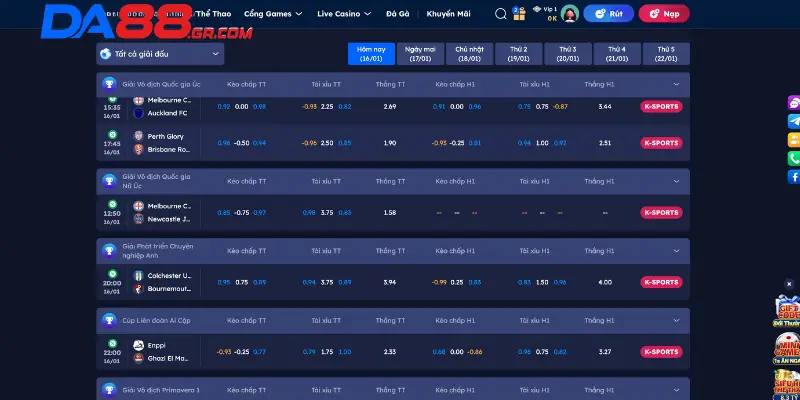
Task: Click the Perth Glory team badge
Action: click(139, 136)
